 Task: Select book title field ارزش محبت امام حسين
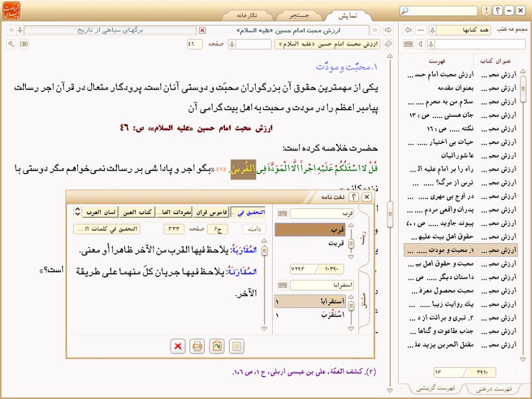click(328, 44)
